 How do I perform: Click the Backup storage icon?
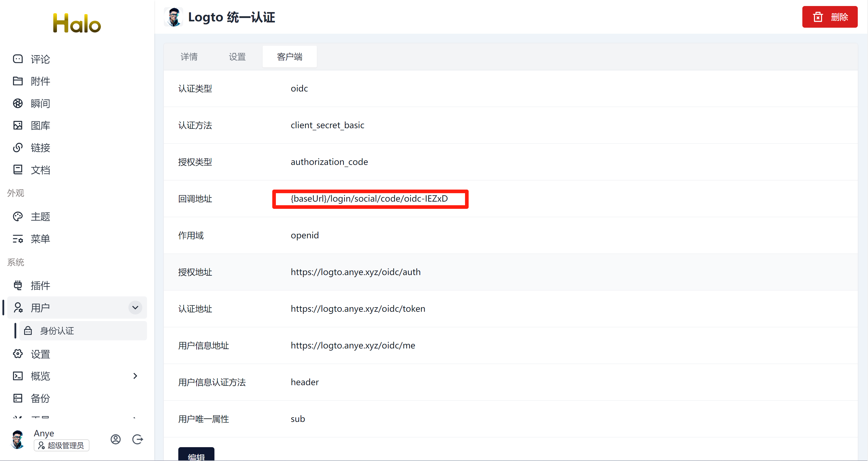(x=18, y=398)
